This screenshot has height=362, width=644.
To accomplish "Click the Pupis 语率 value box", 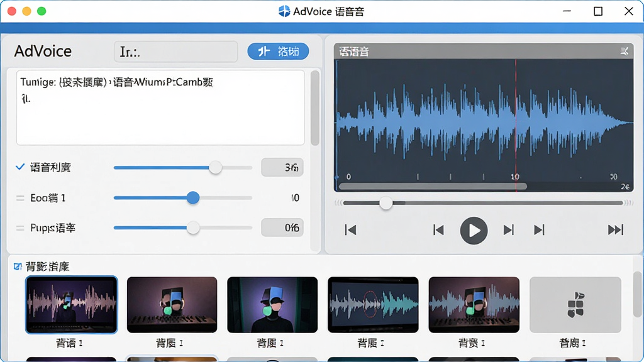I will coord(282,228).
